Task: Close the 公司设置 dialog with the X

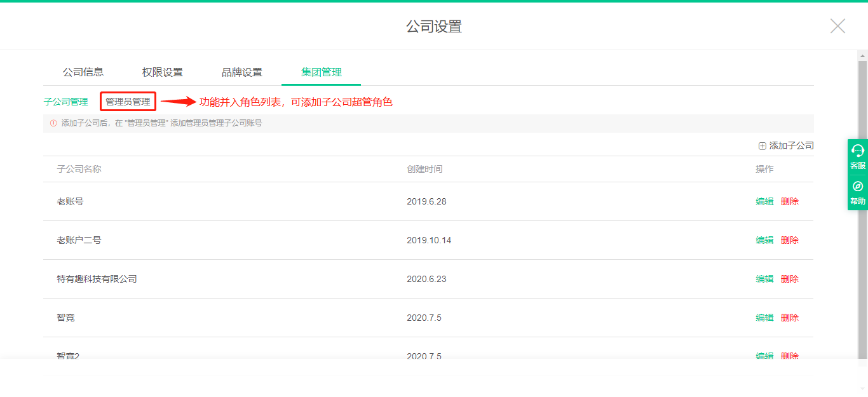Action: click(x=837, y=26)
